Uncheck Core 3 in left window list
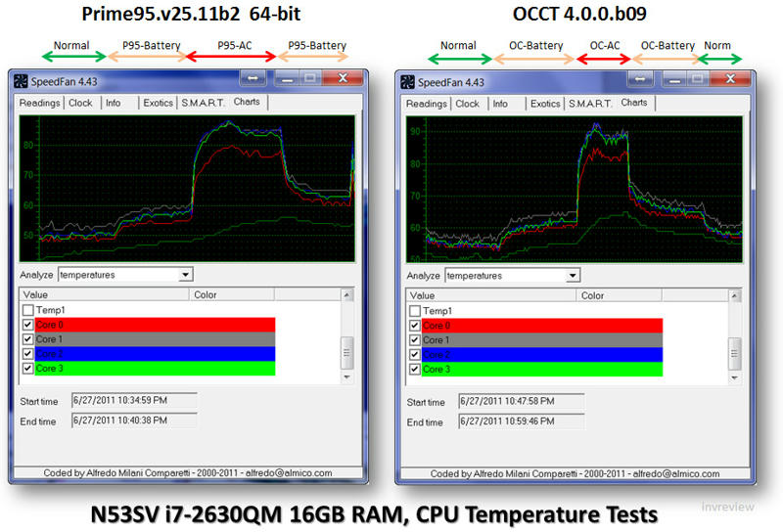This screenshot has height=532, width=783. click(x=28, y=369)
